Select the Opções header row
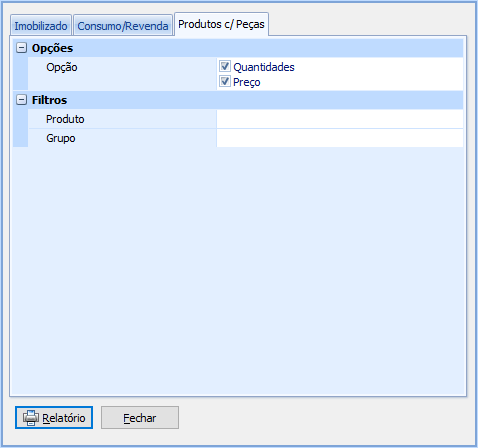The height and width of the screenshot is (448, 478). coord(238,48)
